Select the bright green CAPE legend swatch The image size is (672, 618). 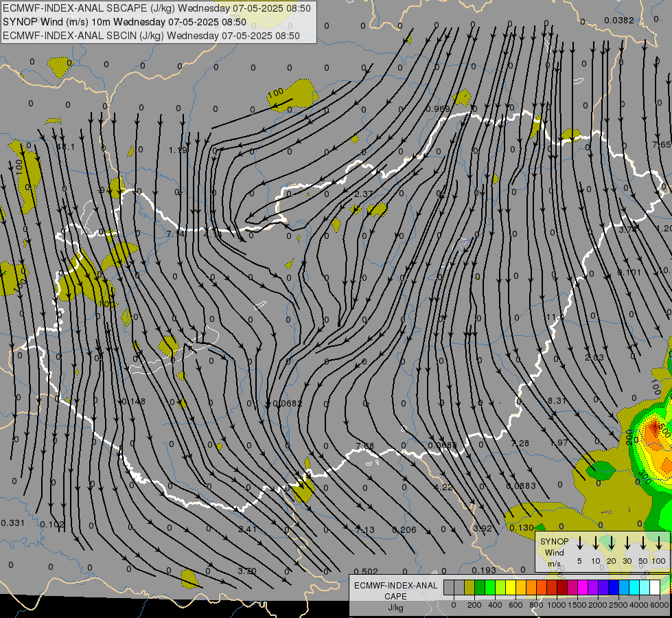point(490,588)
